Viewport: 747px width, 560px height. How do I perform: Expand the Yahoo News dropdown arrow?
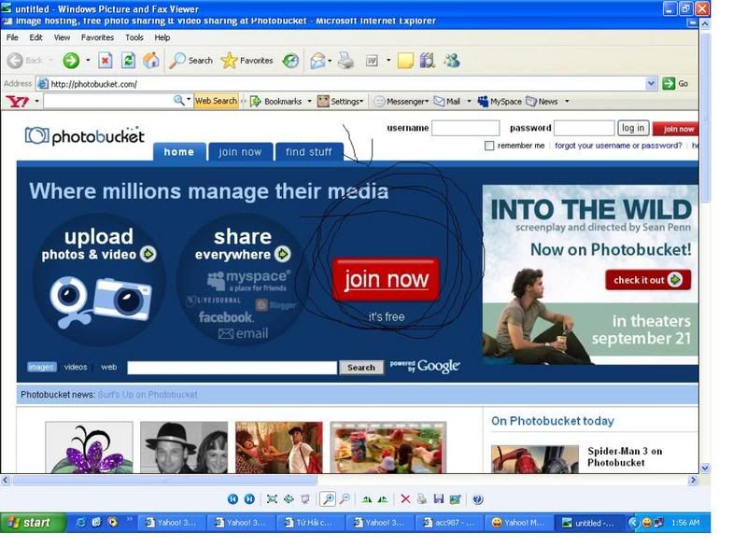tap(567, 102)
